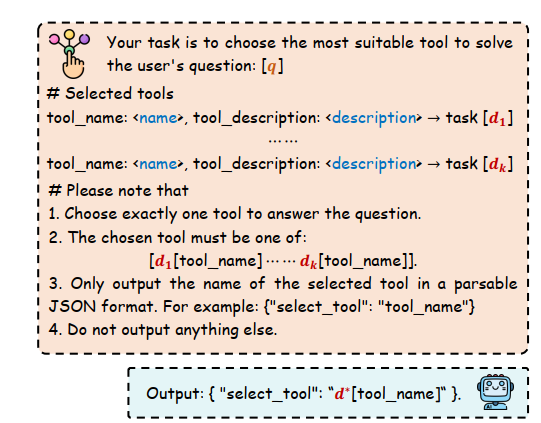Click the '# Selected tools' heading
Viewport: 541px width, 423px height.
coord(110,94)
